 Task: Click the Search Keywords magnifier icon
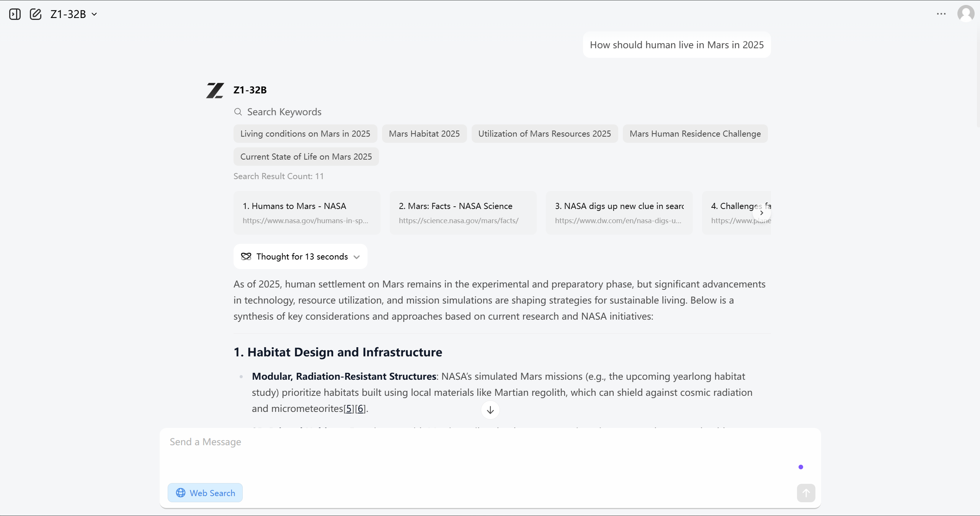click(238, 112)
